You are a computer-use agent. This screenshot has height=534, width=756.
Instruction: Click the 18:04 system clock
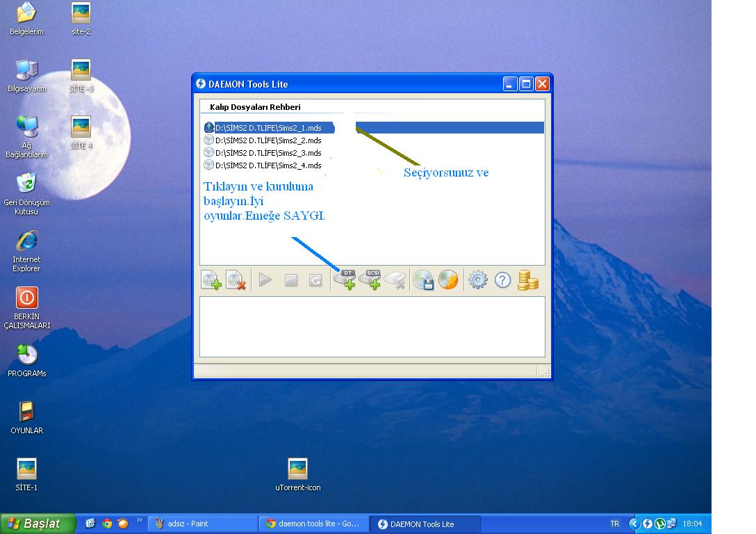coord(692,524)
